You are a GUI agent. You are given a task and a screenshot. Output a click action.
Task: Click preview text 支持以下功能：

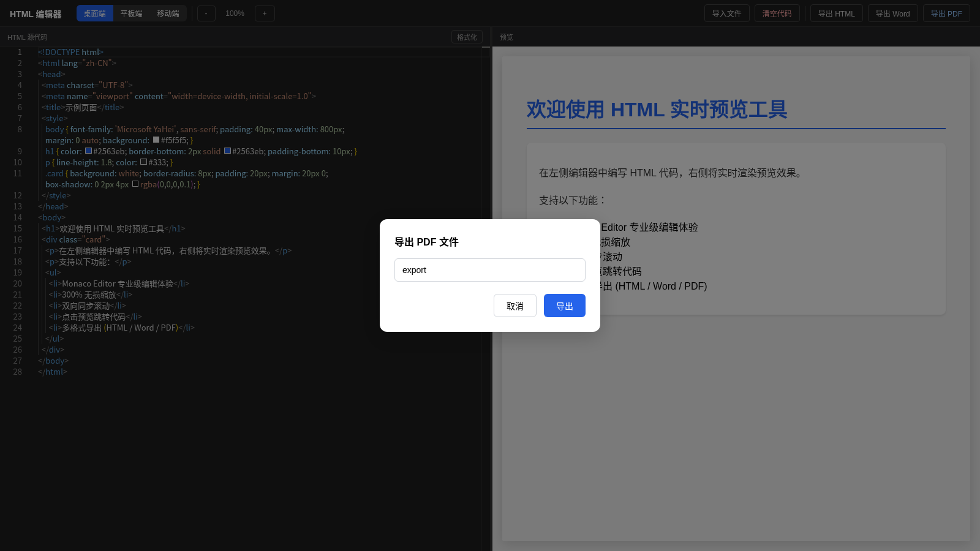pos(573,200)
